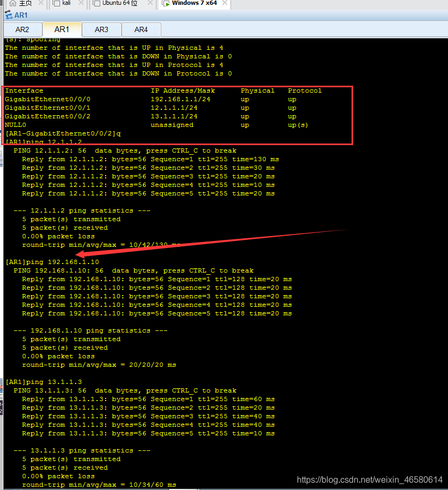Select the AR1 terminal tab
The width and height of the screenshot is (448, 490).
point(62,29)
